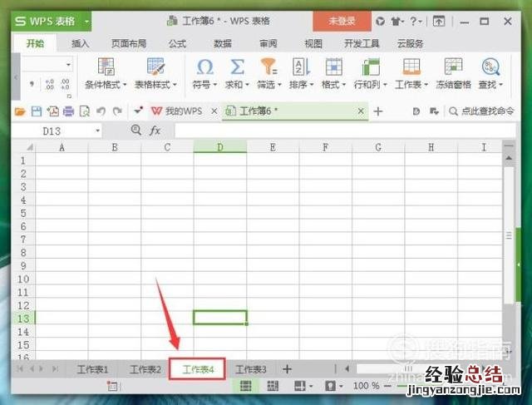Redo the last action
The width and height of the screenshot is (532, 405).
pos(117,111)
